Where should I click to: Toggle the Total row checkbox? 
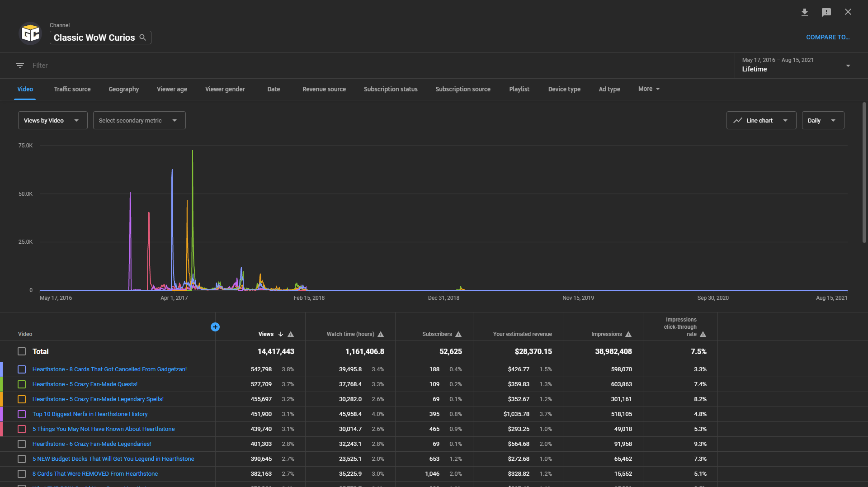pyautogui.click(x=22, y=351)
